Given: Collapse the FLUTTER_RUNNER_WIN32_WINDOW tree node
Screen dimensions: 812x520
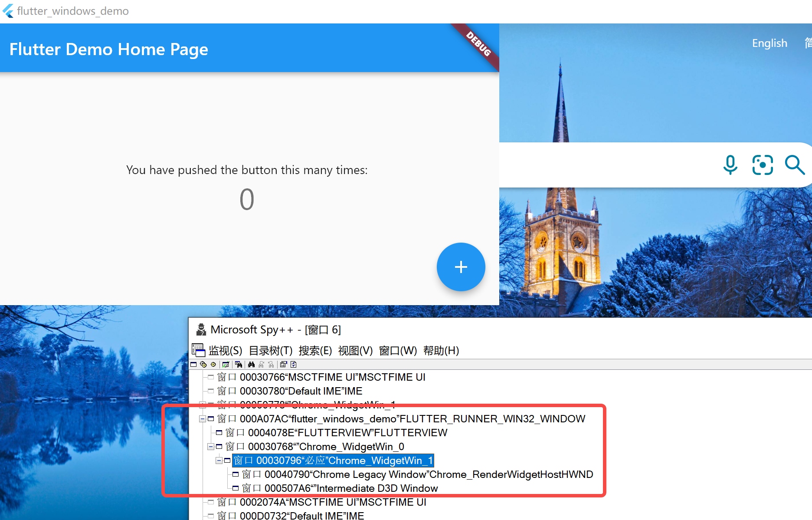Looking at the screenshot, I should click(x=202, y=419).
